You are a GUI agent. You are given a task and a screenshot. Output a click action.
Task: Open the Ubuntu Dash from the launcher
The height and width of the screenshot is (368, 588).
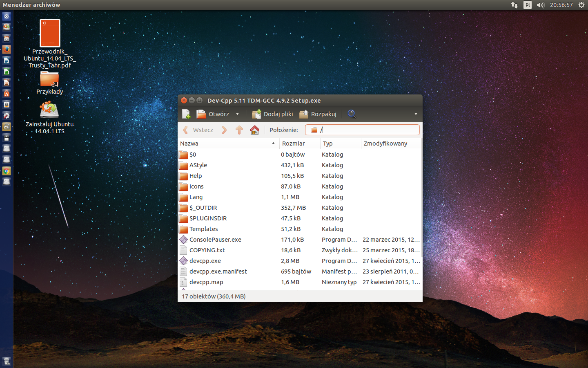[7, 16]
